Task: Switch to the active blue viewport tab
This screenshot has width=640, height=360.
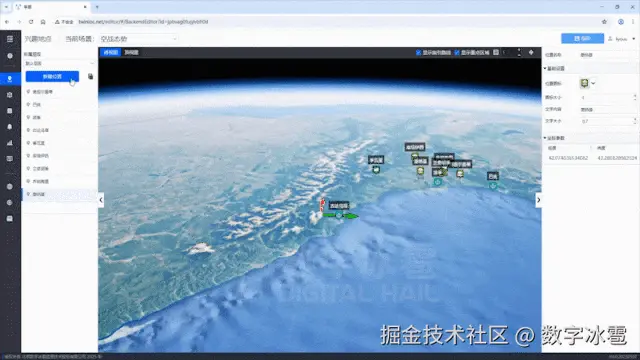Action: tap(111, 52)
